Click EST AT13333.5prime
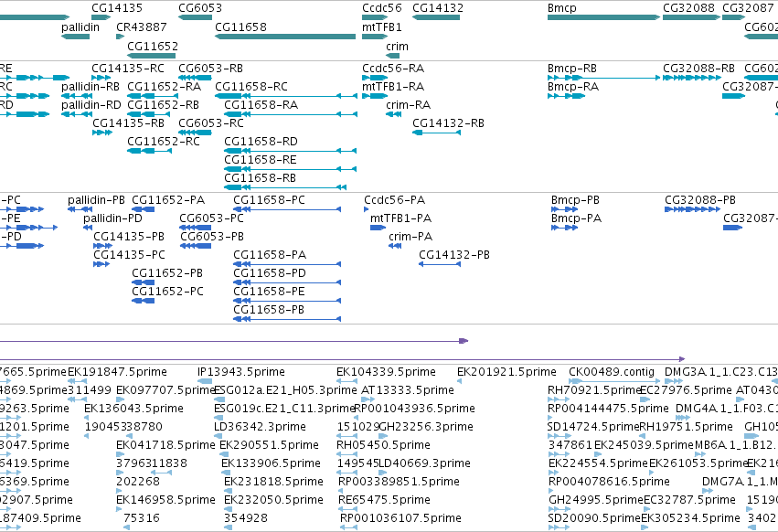Image resolution: width=778 pixels, height=532 pixels. tap(408, 390)
